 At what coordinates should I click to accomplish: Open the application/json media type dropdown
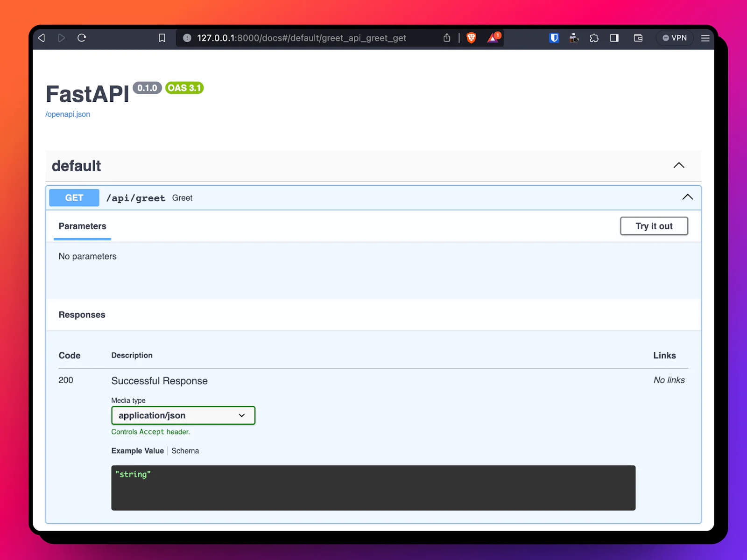(183, 415)
